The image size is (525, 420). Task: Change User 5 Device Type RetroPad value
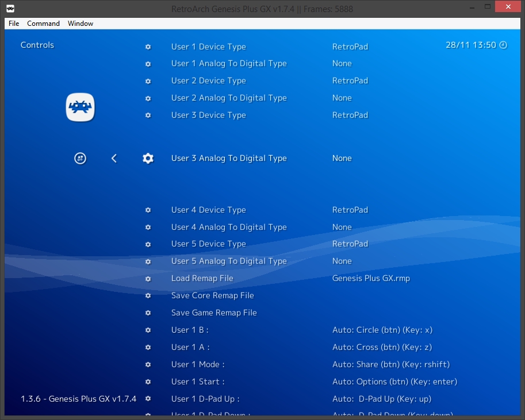(350, 244)
